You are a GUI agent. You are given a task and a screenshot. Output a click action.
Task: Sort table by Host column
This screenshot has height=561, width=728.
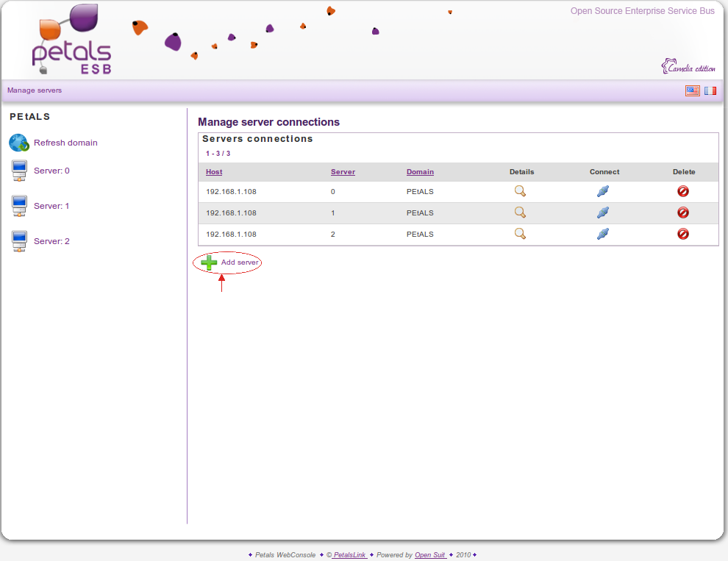tap(214, 172)
